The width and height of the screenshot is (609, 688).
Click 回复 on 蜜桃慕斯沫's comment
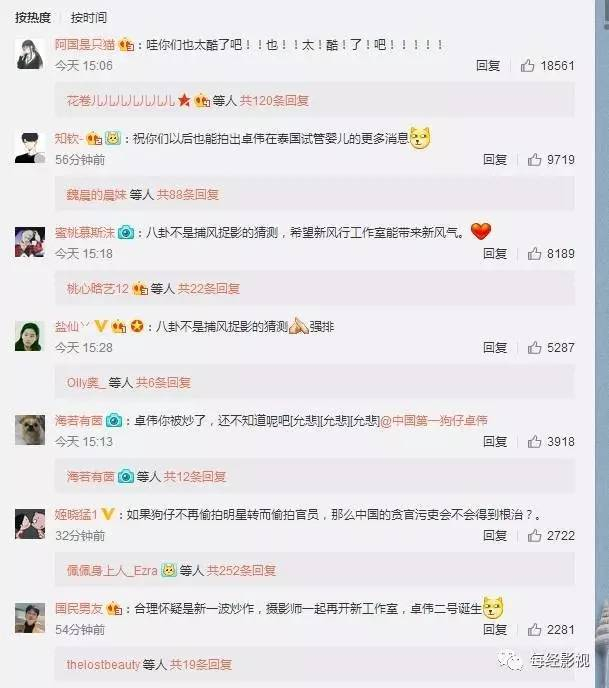pyautogui.click(x=495, y=254)
